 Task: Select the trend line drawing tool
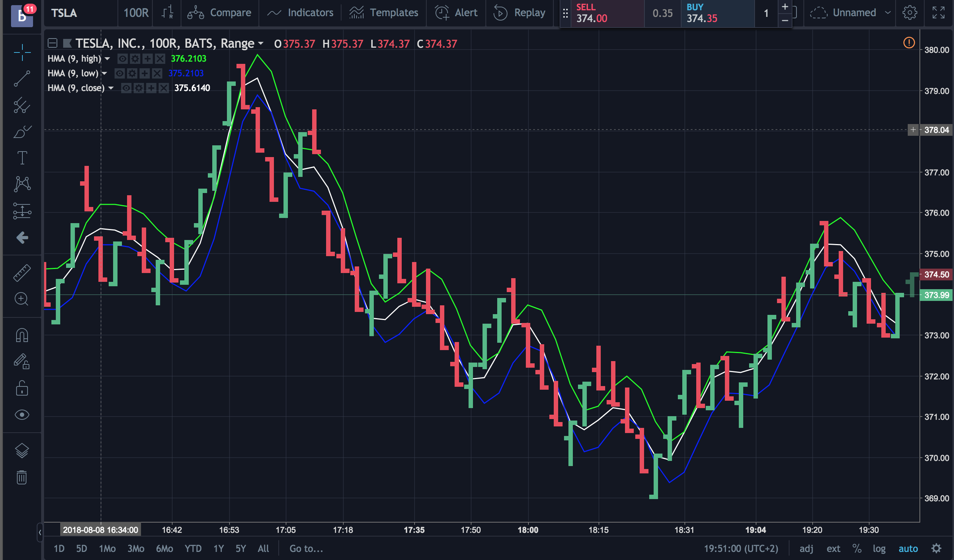coord(22,79)
